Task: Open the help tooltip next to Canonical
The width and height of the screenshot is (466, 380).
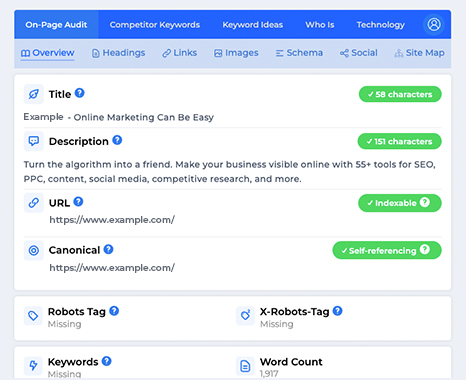Action: click(x=108, y=249)
